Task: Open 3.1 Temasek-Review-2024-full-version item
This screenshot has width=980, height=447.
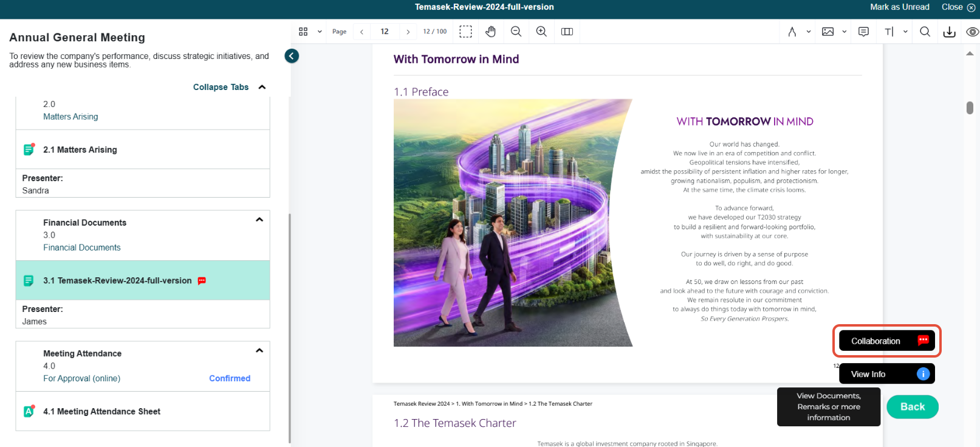Action: [143, 280]
